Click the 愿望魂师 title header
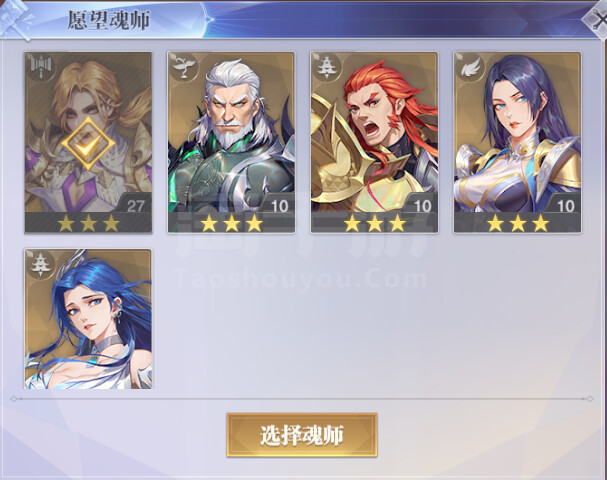This screenshot has height=480, width=607. pyautogui.click(x=109, y=20)
